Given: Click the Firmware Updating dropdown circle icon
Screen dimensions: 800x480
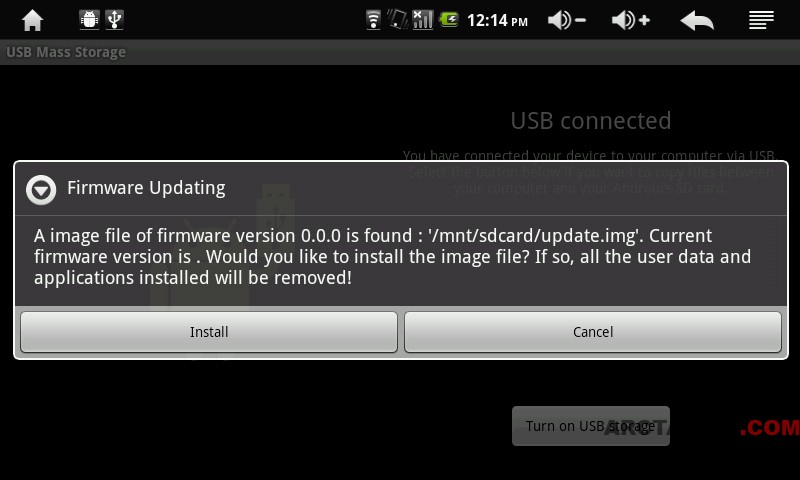Looking at the screenshot, I should [41, 190].
